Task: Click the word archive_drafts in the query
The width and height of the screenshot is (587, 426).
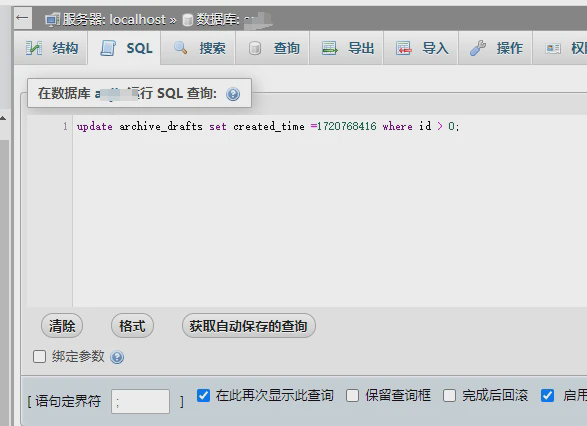Action: tap(161, 126)
